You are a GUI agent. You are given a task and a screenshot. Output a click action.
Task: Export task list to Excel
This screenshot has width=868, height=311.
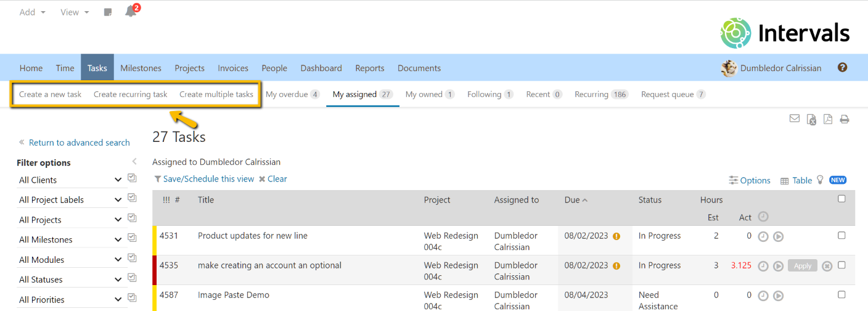tap(812, 119)
